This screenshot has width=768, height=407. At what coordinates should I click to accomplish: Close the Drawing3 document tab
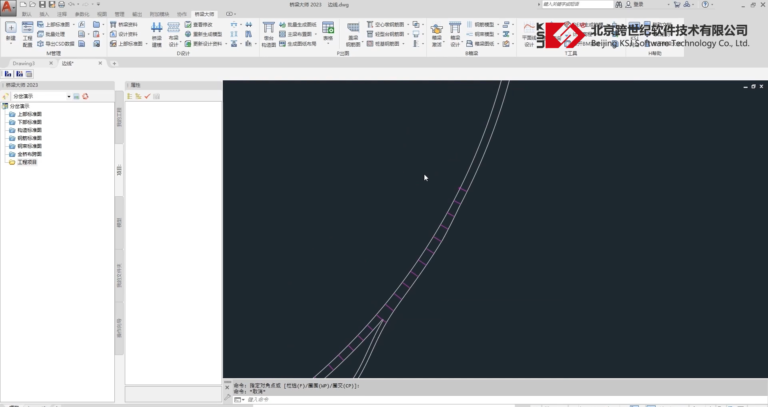(51, 63)
